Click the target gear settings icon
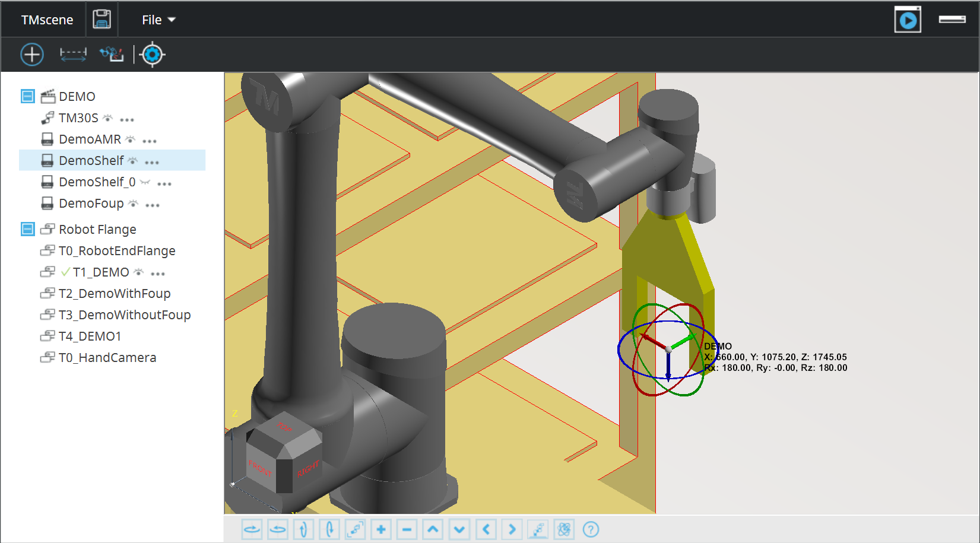Viewport: 980px width, 543px height. (x=153, y=55)
